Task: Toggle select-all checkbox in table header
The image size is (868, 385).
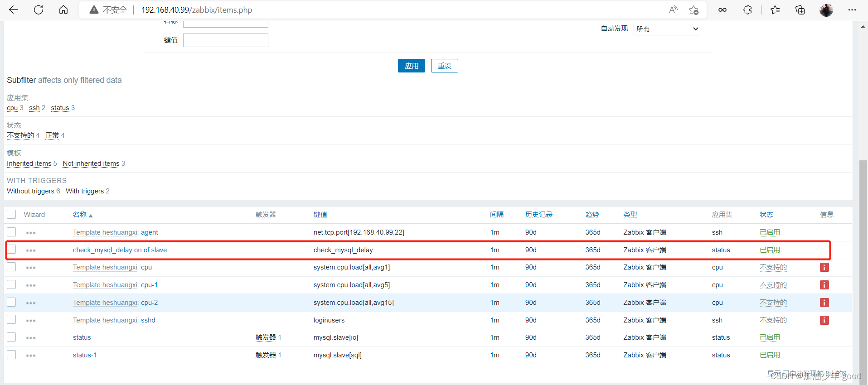Action: coord(11,214)
